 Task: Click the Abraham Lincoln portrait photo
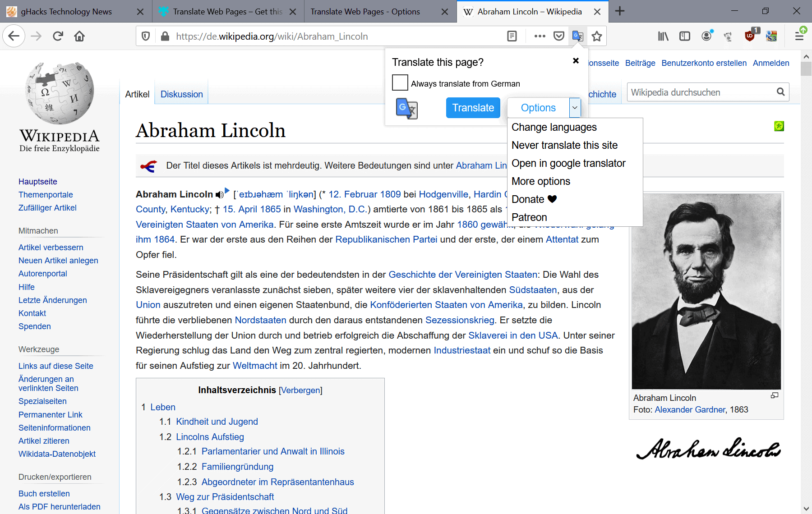click(706, 291)
